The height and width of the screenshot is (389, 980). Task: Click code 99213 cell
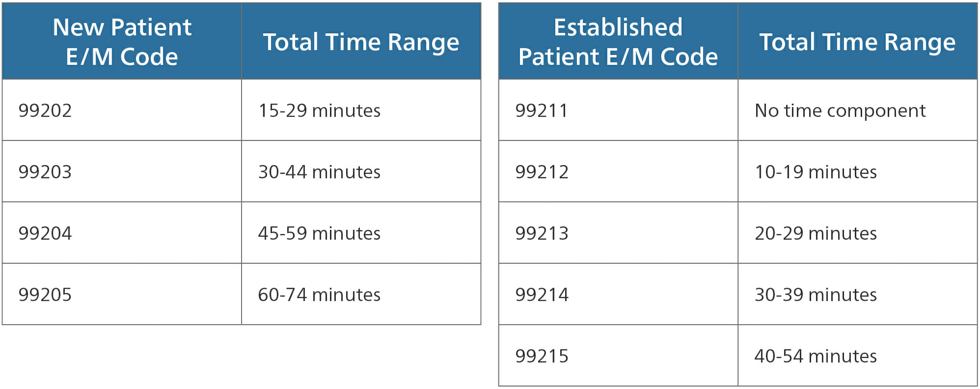(542, 233)
